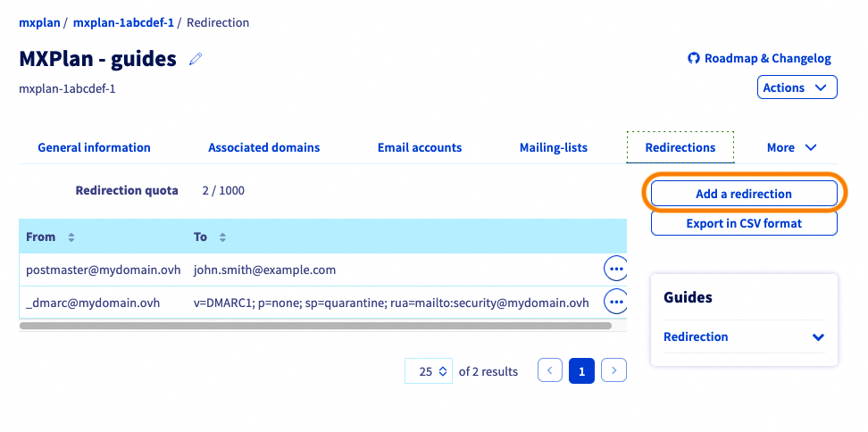Screen dimensions: 868x432
Task: Select the Mailing-lists tab
Action: 554,147
